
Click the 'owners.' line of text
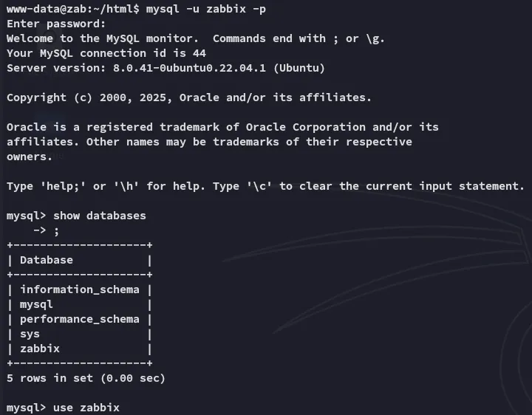30,157
